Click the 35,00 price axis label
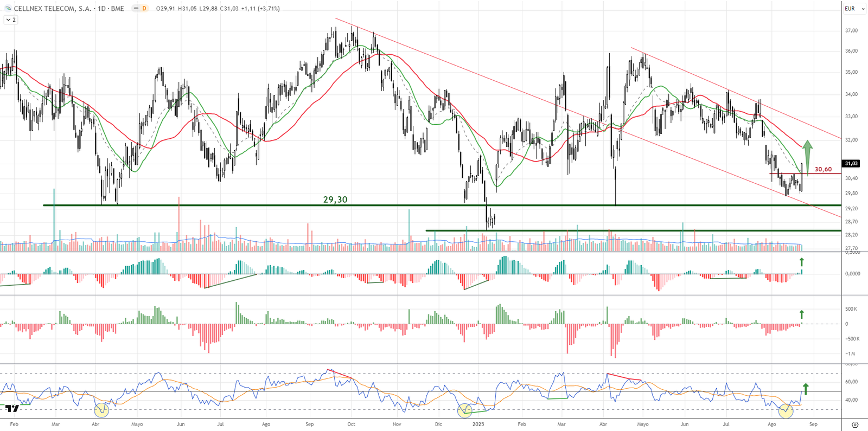 (x=851, y=72)
